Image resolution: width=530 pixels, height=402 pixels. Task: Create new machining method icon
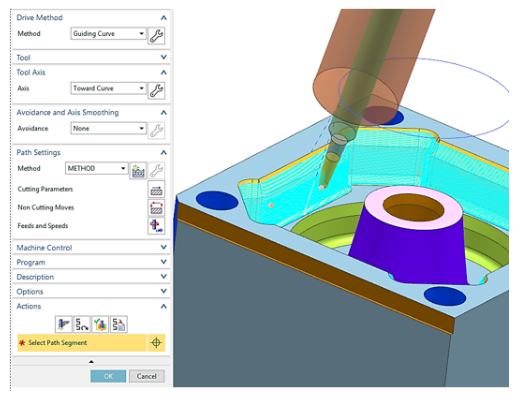(138, 171)
